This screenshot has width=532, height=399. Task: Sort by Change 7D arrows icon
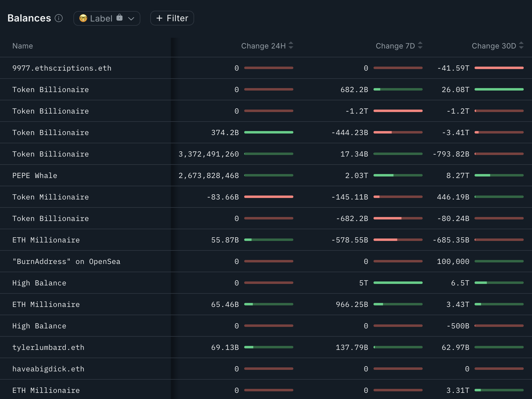click(420, 45)
